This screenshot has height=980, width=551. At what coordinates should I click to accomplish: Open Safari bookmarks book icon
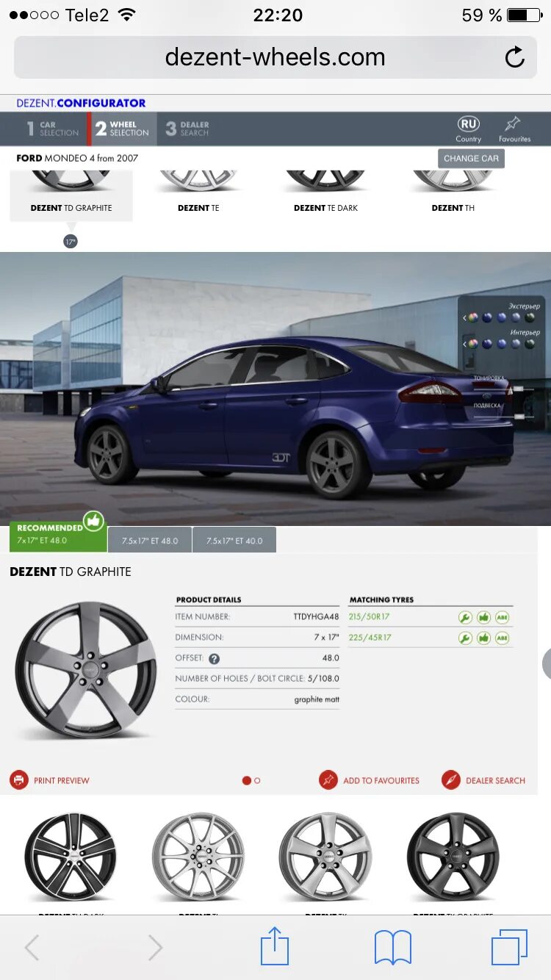393,948
